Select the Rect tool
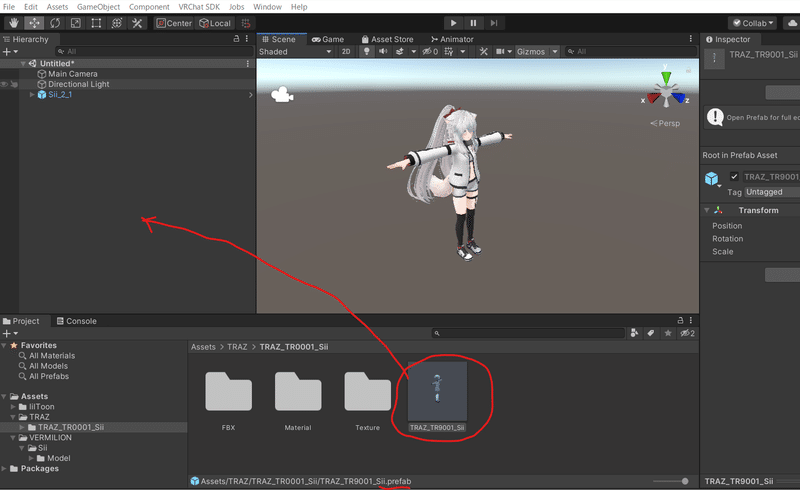Viewport: 800px width, 490px height. pyautogui.click(x=96, y=23)
